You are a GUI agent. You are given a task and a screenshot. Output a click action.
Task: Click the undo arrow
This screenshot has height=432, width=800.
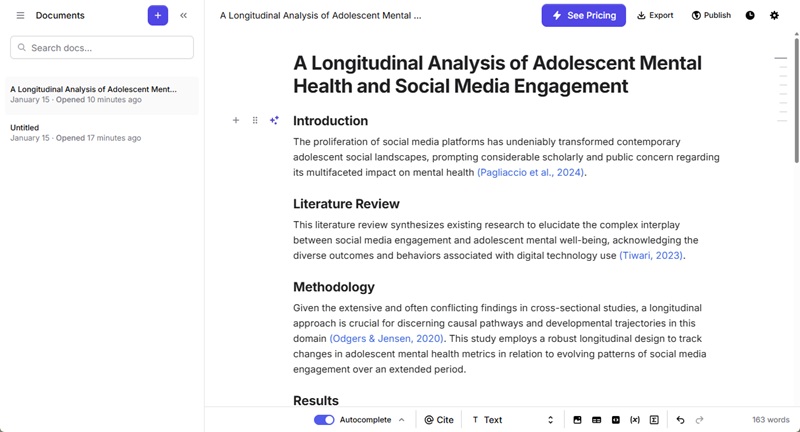point(680,420)
